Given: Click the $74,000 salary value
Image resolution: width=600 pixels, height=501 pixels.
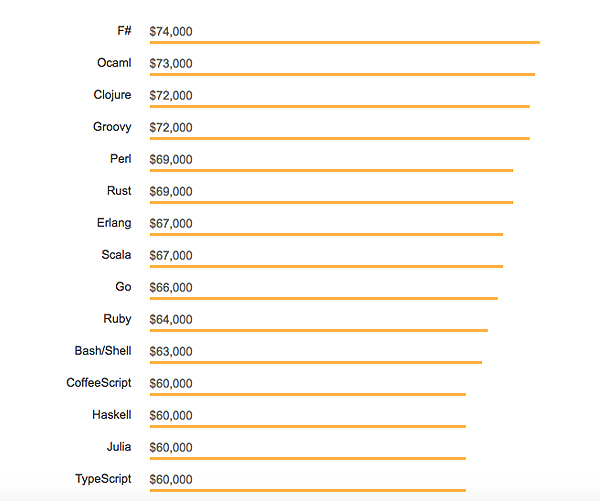Looking at the screenshot, I should point(171,32).
